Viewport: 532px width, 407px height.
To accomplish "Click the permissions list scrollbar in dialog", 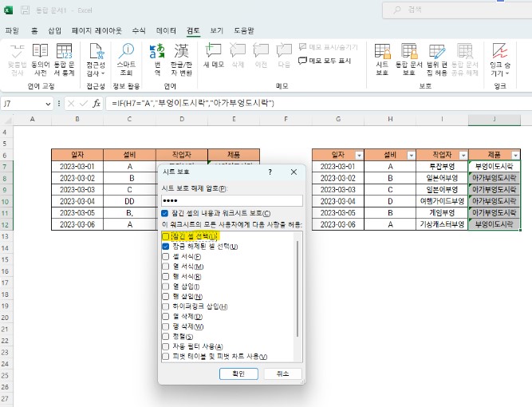I will 298,289.
